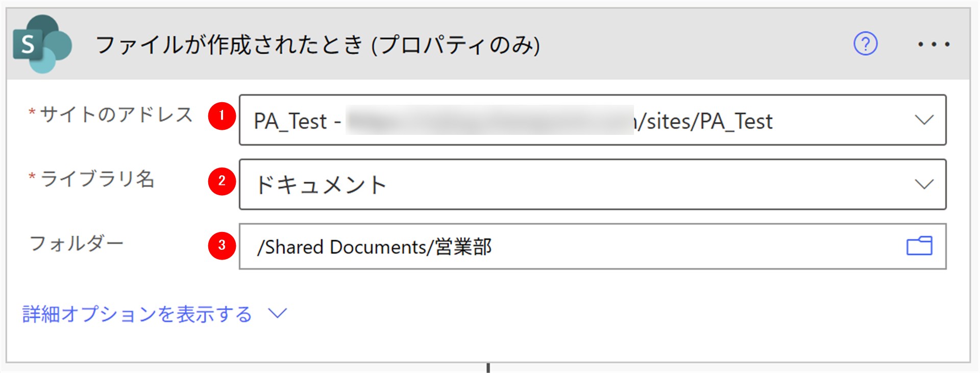Click the 詳細オプションを表示する link
Image resolution: width=980 pixels, height=373 pixels.
[x=137, y=314]
